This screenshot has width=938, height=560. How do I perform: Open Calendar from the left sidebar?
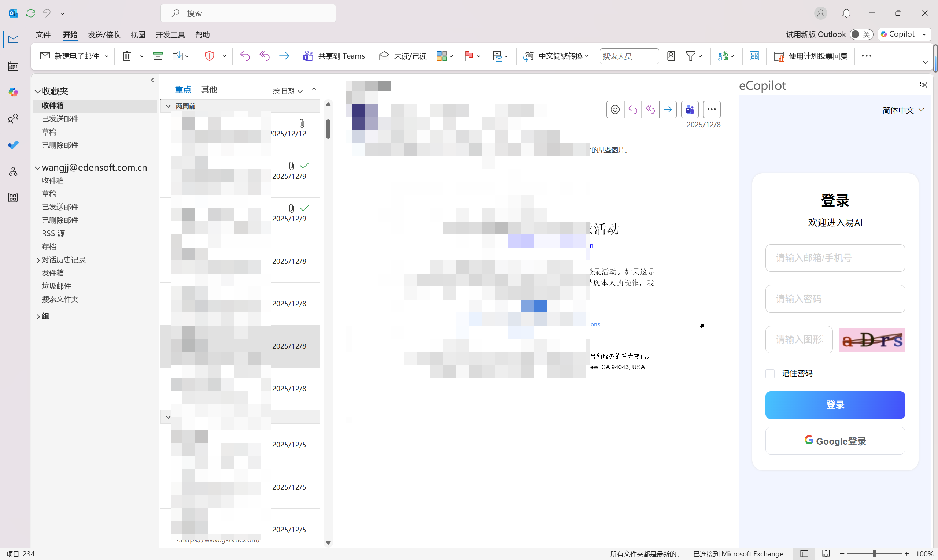13,66
